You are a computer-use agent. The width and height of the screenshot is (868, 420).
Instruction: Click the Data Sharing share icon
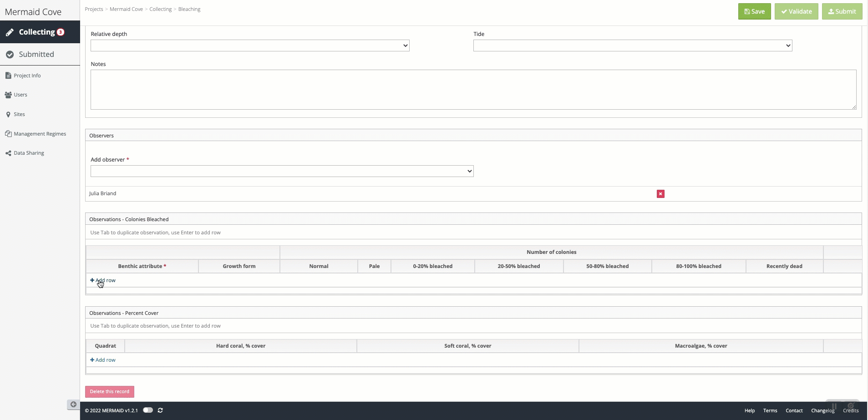[8, 153]
